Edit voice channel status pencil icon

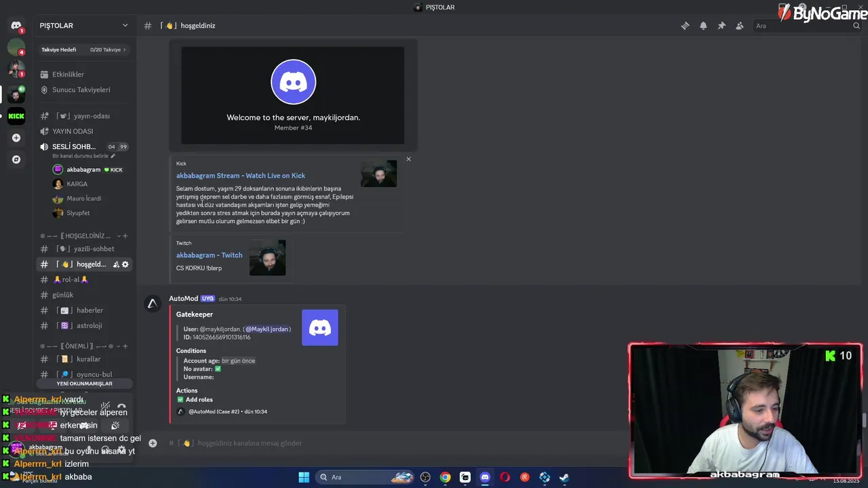tap(113, 156)
